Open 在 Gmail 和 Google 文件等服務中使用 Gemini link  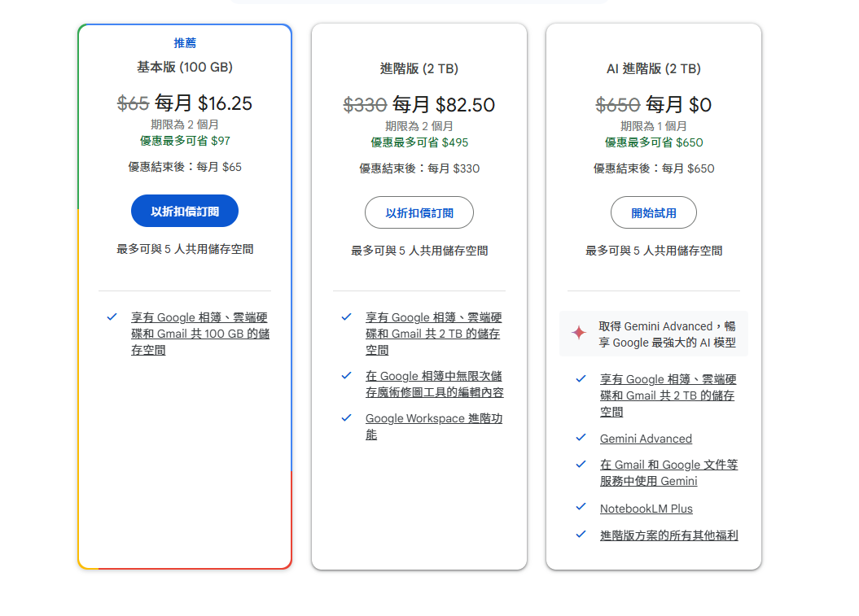tap(668, 473)
